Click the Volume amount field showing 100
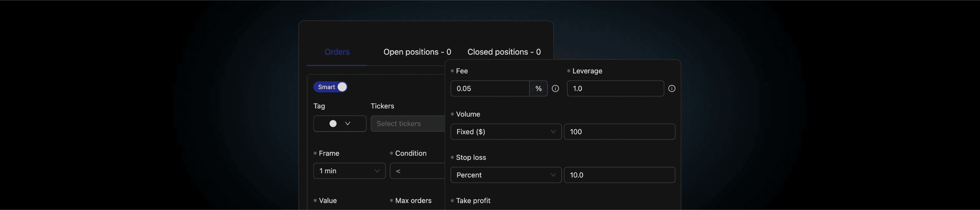The width and height of the screenshot is (980, 210). [619, 132]
